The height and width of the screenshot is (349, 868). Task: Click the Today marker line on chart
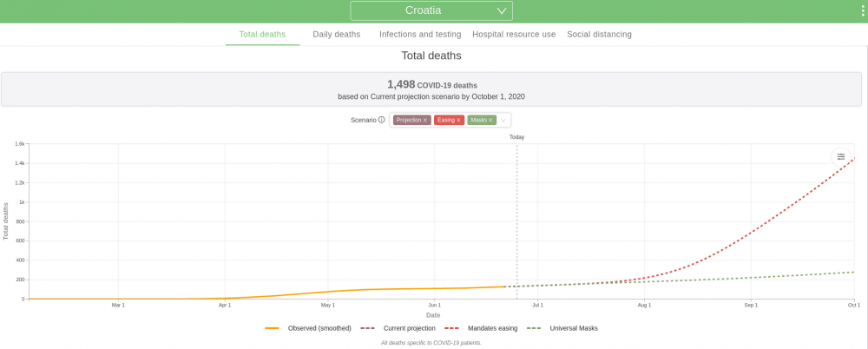(x=517, y=221)
